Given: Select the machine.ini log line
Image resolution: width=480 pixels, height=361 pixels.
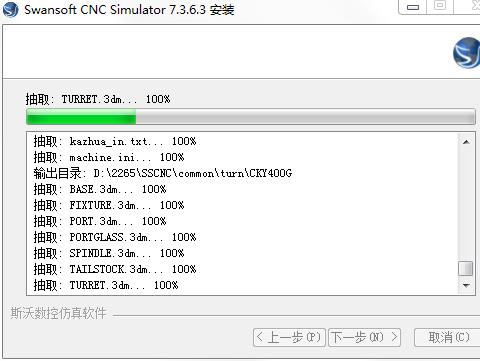Looking at the screenshot, I should 109,157.
